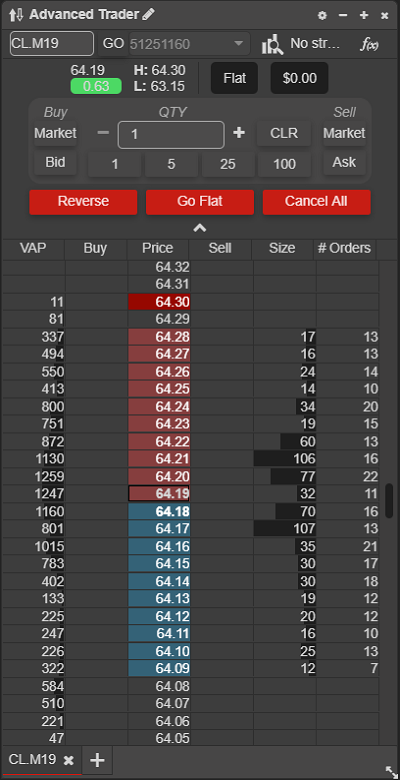Screen dimensions: 400x780
Task: Open the No str… strategy selector
Action: 315,44
